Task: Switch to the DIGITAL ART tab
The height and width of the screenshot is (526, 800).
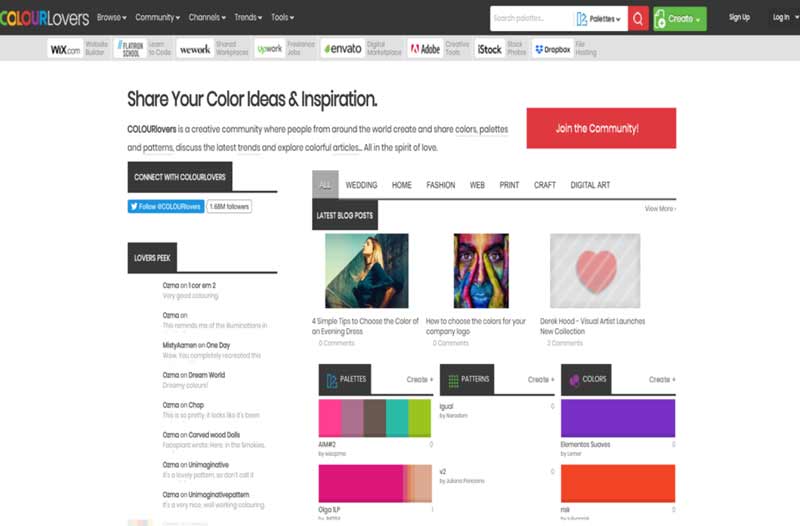Action: point(590,185)
